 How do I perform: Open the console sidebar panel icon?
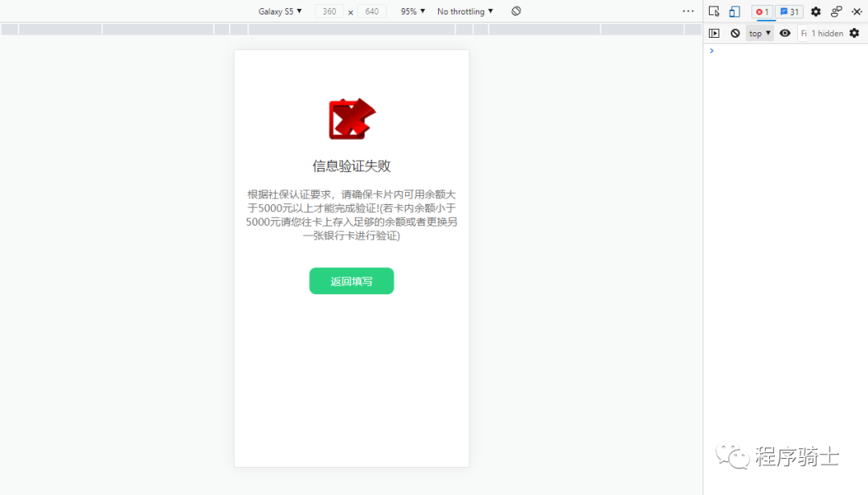(x=714, y=33)
